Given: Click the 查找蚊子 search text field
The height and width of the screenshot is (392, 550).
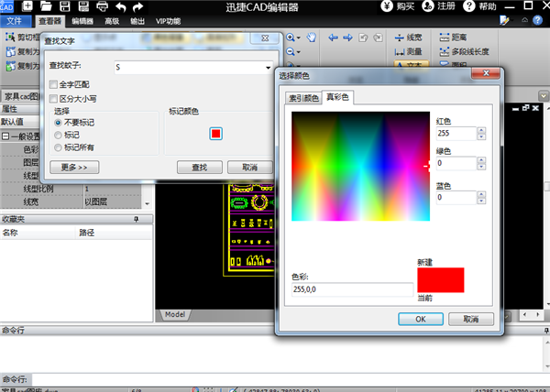Looking at the screenshot, I should pyautogui.click(x=193, y=68).
